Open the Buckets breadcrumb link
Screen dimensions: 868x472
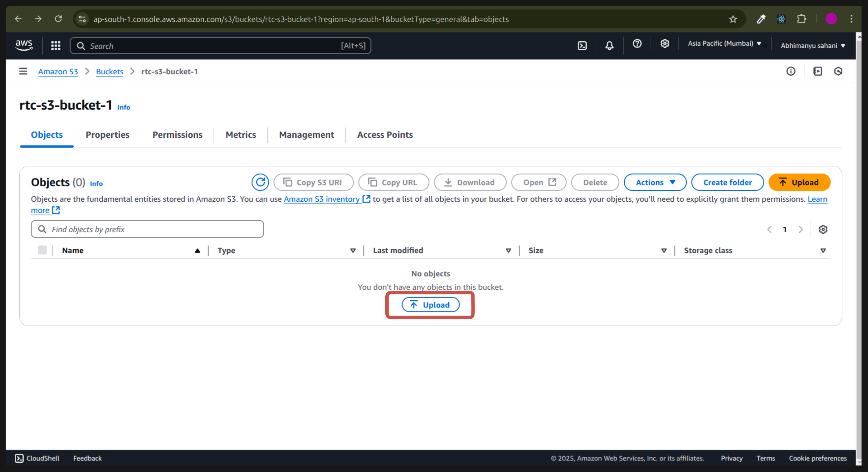click(110, 71)
